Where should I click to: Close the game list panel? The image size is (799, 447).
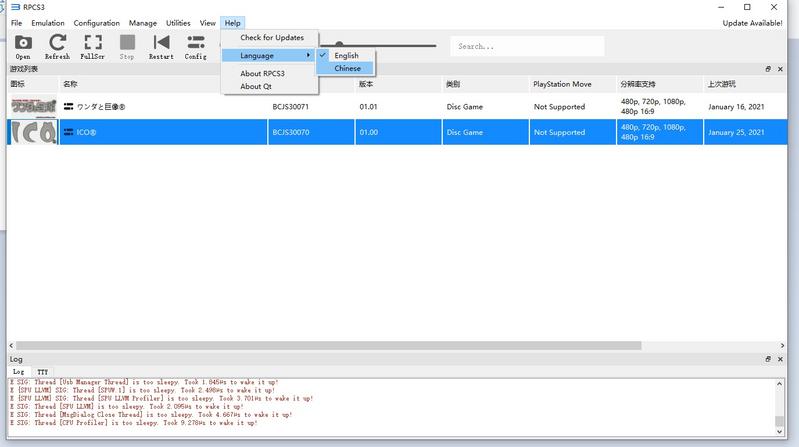tap(780, 69)
